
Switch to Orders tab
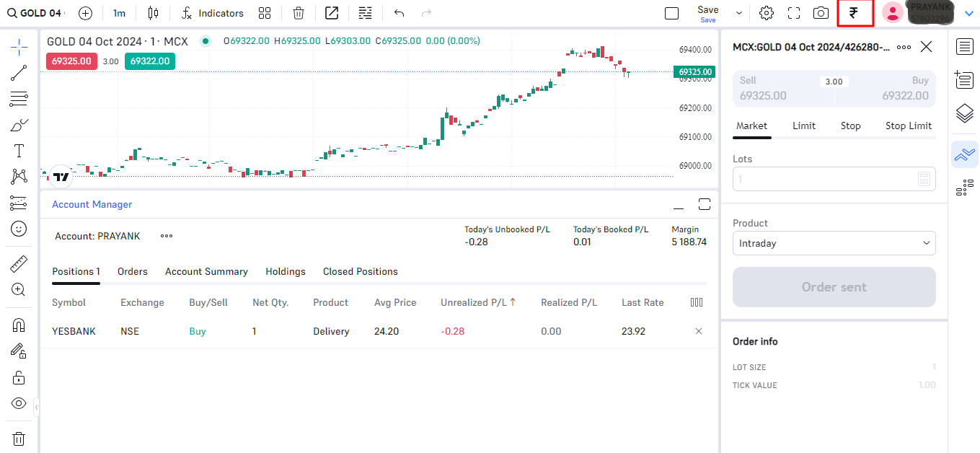pos(133,272)
